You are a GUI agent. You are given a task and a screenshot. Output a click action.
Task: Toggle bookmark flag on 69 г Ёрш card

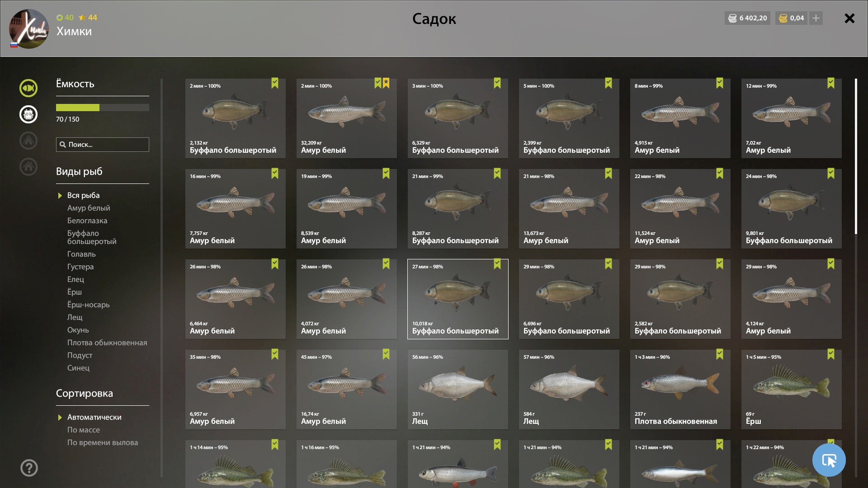coord(831,354)
